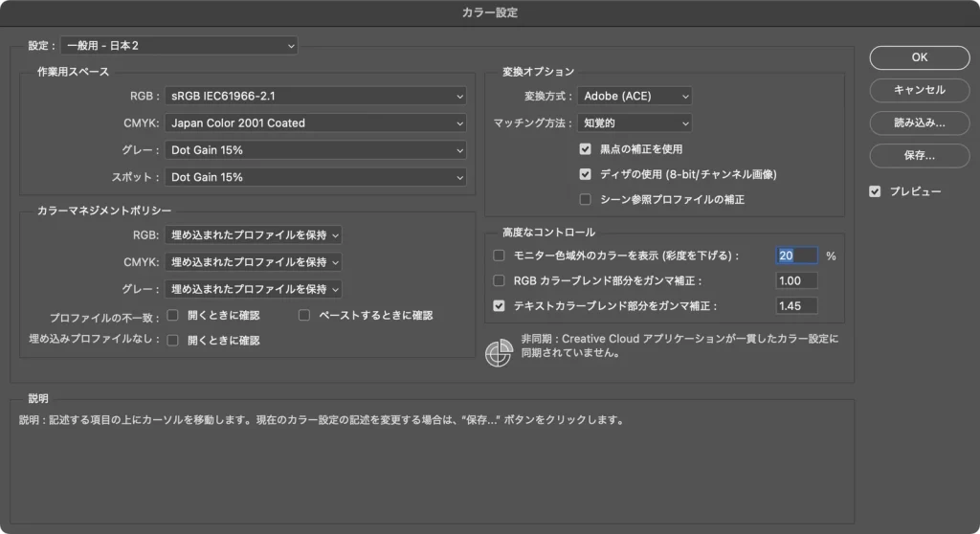Click the 説明 description text line
The width and height of the screenshot is (980, 534).
pyautogui.click(x=323, y=420)
